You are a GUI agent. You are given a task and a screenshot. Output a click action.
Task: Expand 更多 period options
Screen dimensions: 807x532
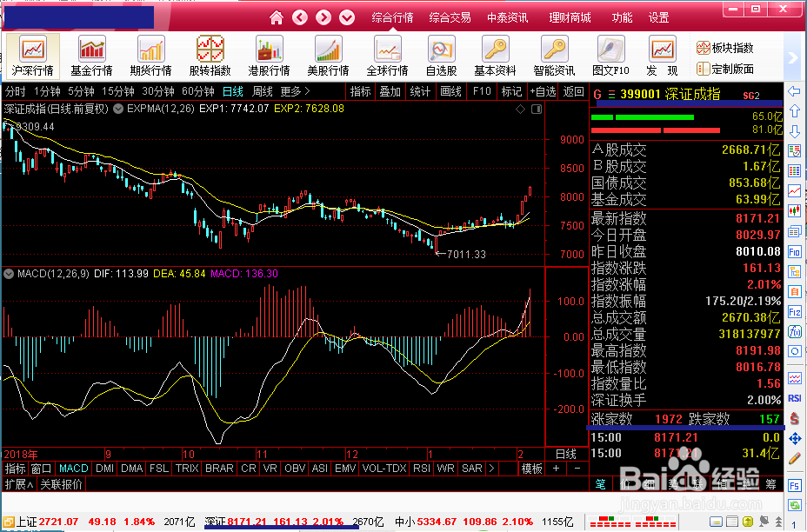coord(295,91)
